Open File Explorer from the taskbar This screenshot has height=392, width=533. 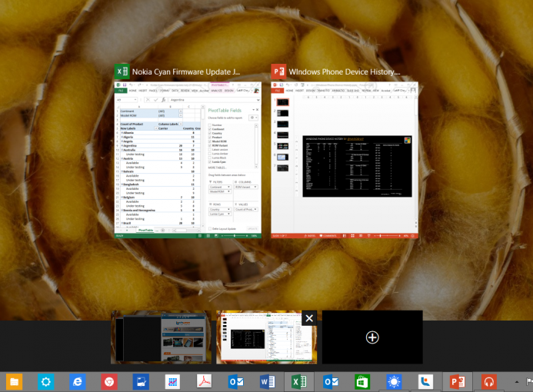coord(14,382)
